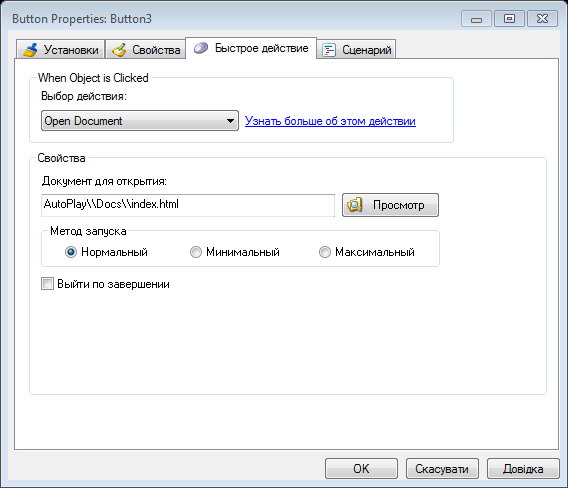
Task: Select the Быстрое действие tab
Action: pos(251,48)
